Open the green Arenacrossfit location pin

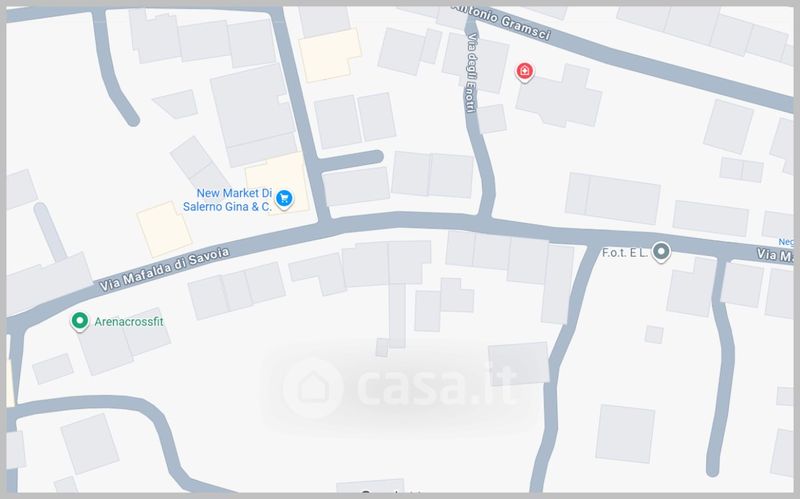coord(79,321)
